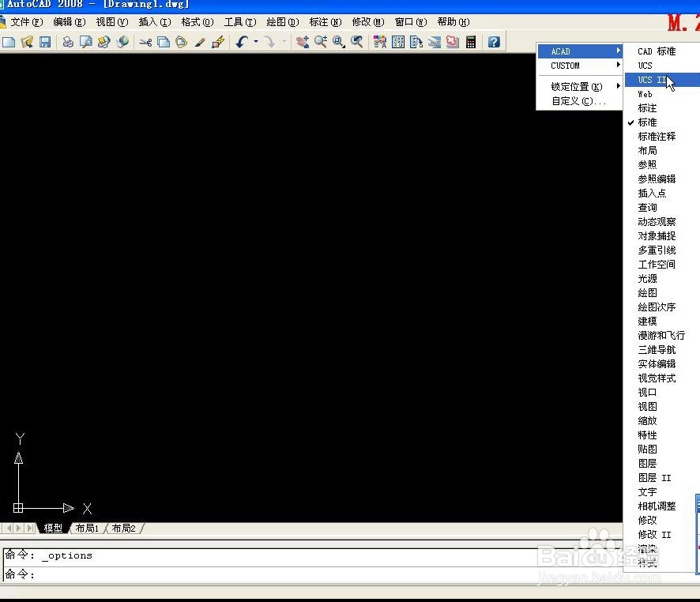Expand the 锁定位置(K) submenu
This screenshot has width=700, height=602.
tap(579, 87)
